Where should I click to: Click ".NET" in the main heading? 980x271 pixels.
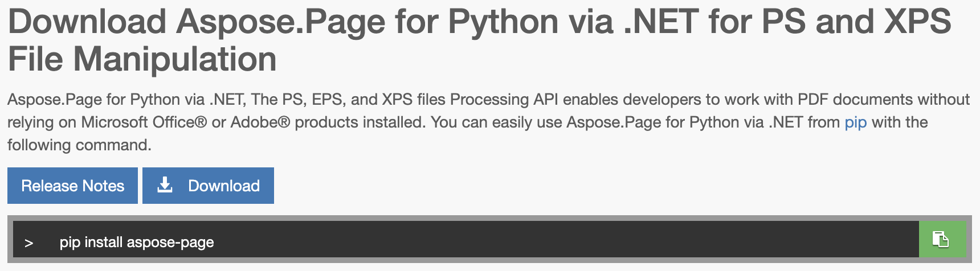[661, 22]
